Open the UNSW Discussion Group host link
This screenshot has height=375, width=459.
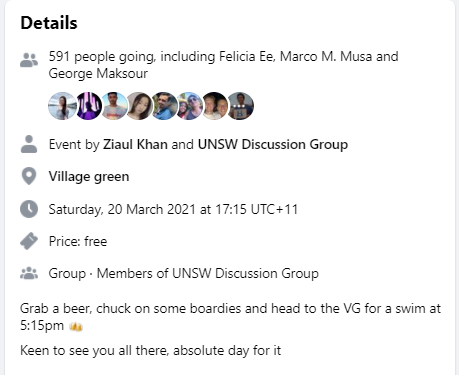tap(273, 144)
